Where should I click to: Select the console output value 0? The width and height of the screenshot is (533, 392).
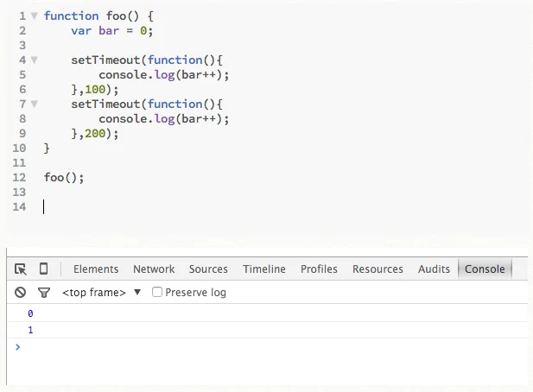(x=30, y=313)
